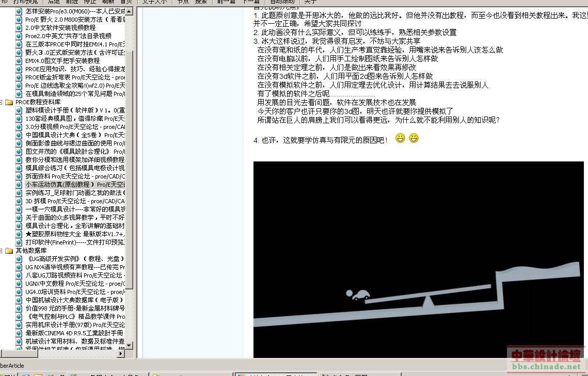Open 在三版本PROE中同时挂EMX4.1 article
Image resolution: width=588 pixels, height=376 pixels.
[75, 44]
